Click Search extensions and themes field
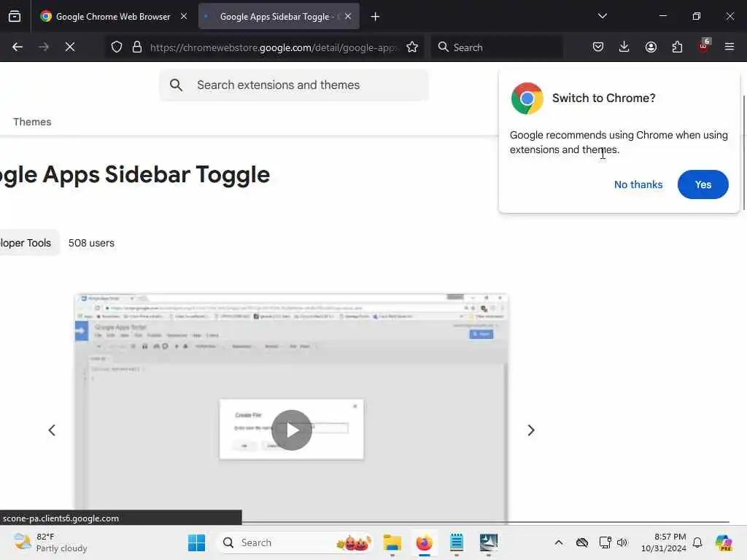The image size is (747, 560). point(294,85)
